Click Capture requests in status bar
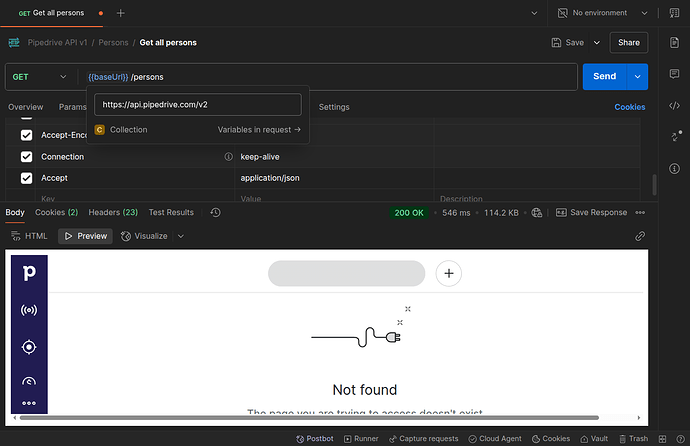This screenshot has width=690, height=446. [x=423, y=439]
